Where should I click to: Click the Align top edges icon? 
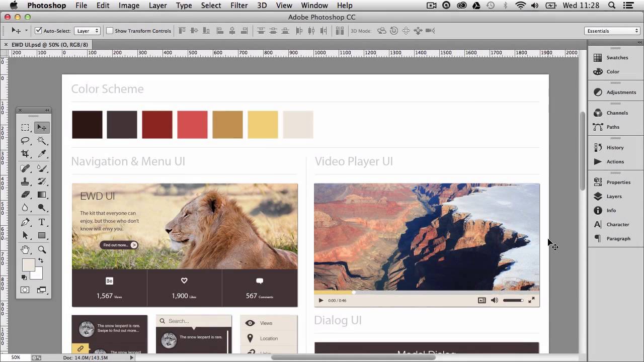coord(182,31)
